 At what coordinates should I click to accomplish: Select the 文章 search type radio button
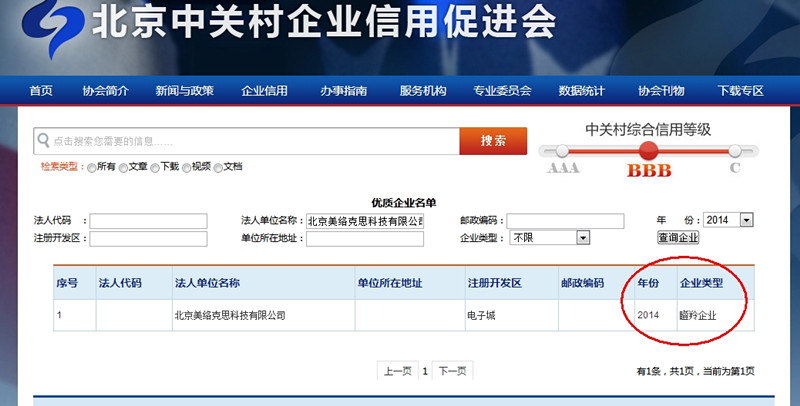tap(124, 168)
